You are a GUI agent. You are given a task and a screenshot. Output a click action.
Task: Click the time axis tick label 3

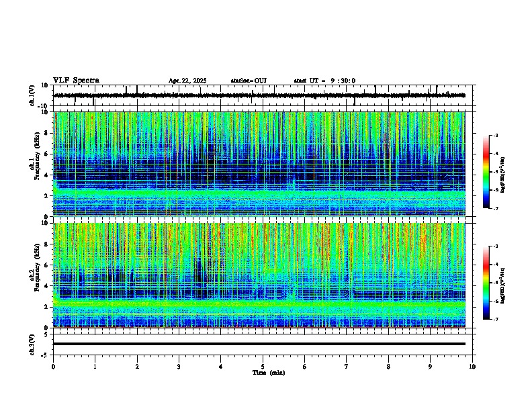(179, 367)
